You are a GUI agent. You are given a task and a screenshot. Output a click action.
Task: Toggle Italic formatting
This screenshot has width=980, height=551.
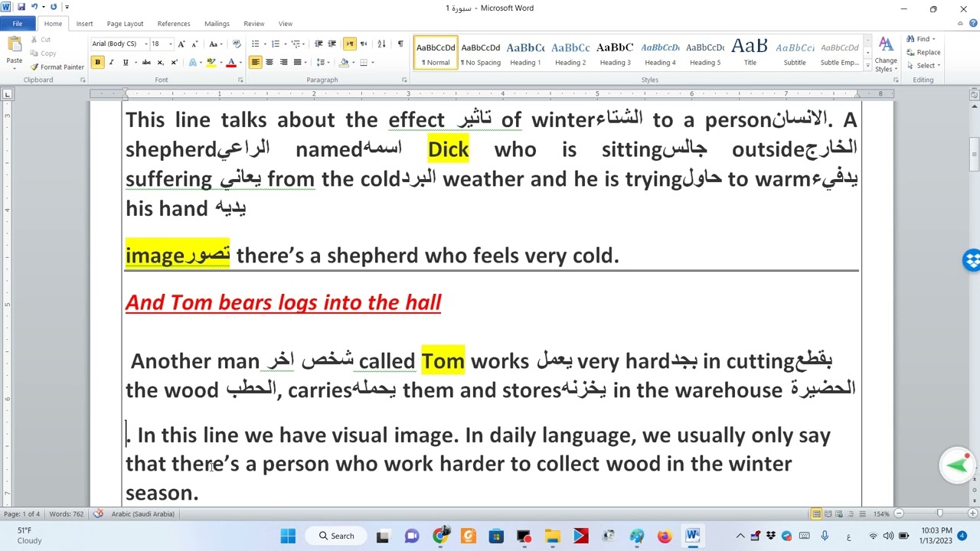click(x=112, y=63)
